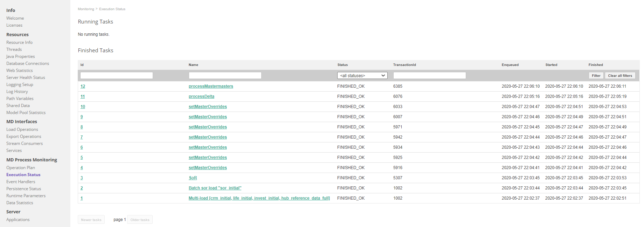Click the Older tasks pagination button
This screenshot has height=227, width=644.
click(x=140, y=220)
